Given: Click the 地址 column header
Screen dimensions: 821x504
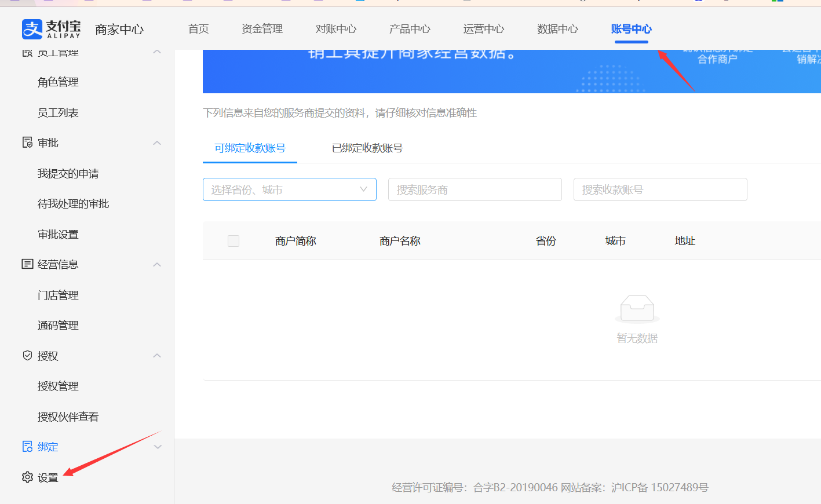Looking at the screenshot, I should (685, 240).
